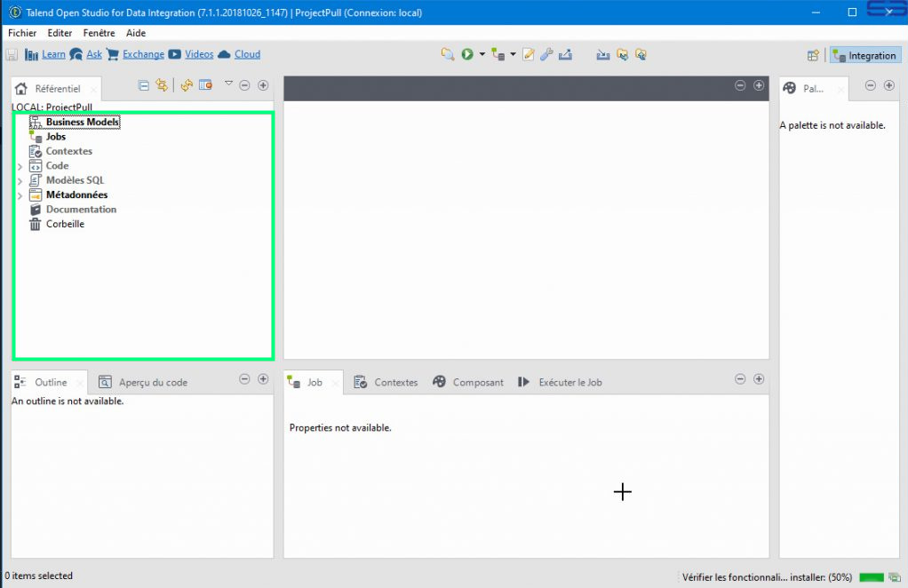Switch to the Composant tab

(x=468, y=382)
